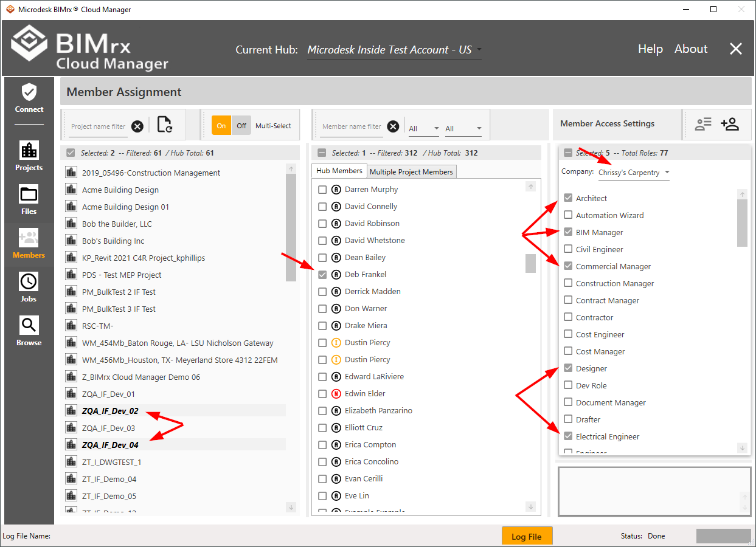Click status icon beside Deb Frankel

coord(336,275)
